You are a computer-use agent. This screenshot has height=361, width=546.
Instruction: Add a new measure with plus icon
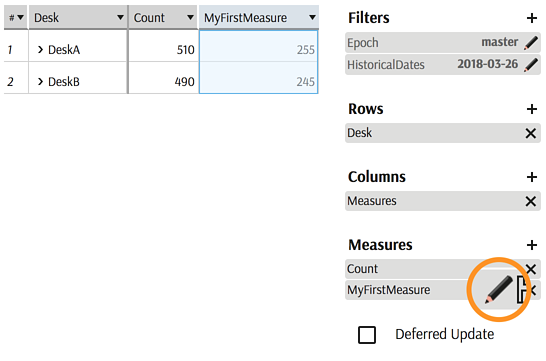pos(531,245)
